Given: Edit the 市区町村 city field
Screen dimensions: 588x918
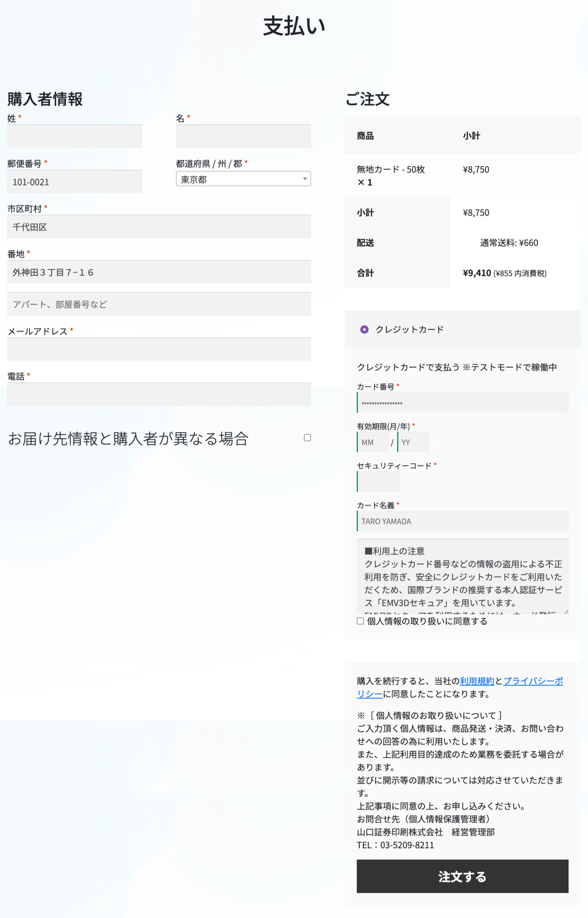Looking at the screenshot, I should pos(159,226).
